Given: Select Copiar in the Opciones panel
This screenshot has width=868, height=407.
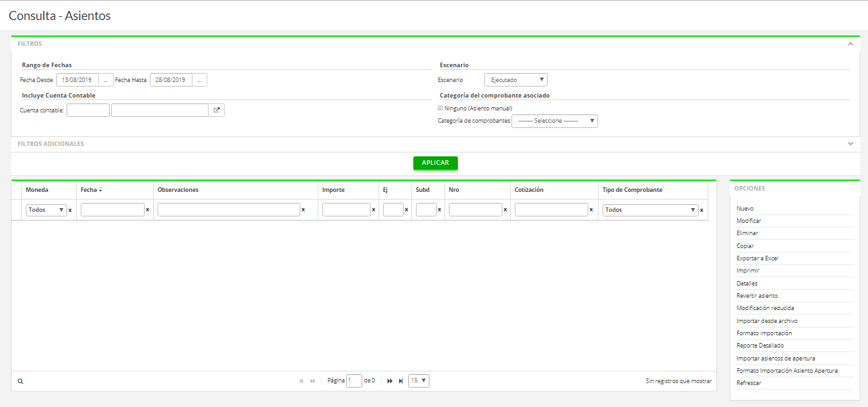Looking at the screenshot, I should [745, 246].
